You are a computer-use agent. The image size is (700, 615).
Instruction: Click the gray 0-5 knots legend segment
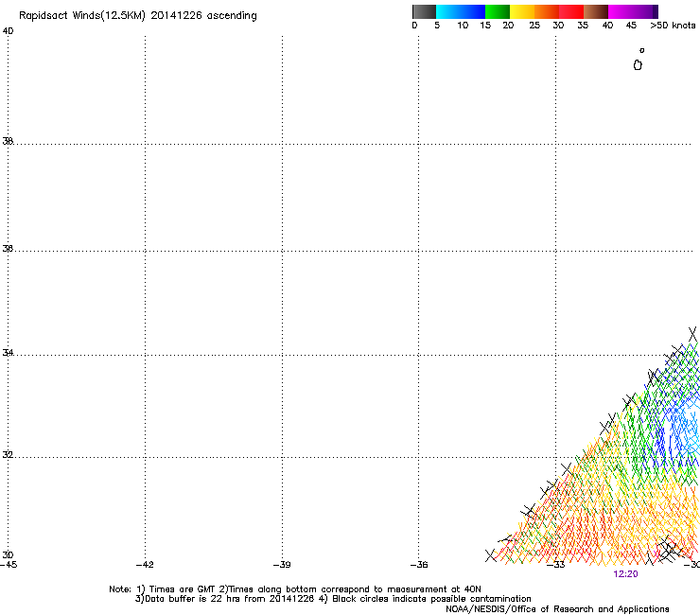coord(424,11)
